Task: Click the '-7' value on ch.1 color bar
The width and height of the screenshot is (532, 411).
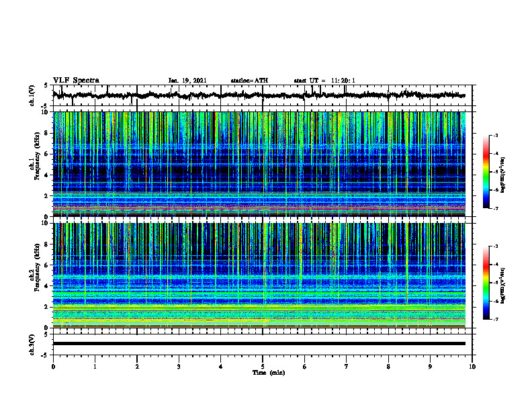Action: pyautogui.click(x=496, y=208)
